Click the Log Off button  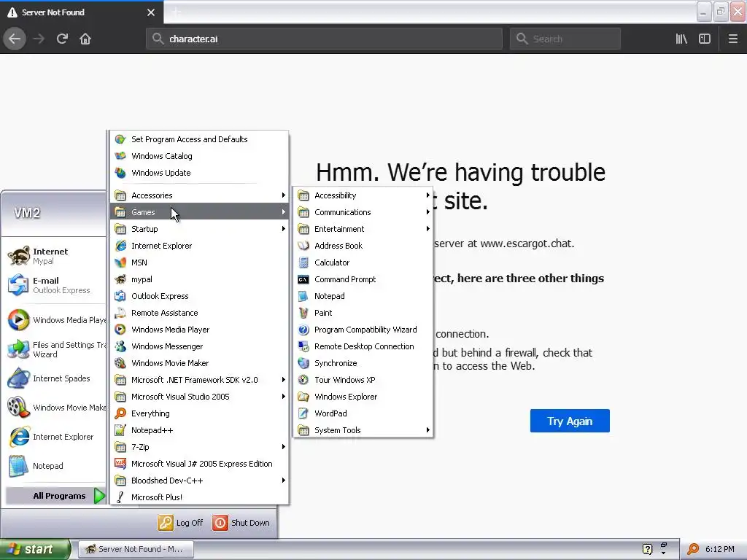tap(181, 523)
